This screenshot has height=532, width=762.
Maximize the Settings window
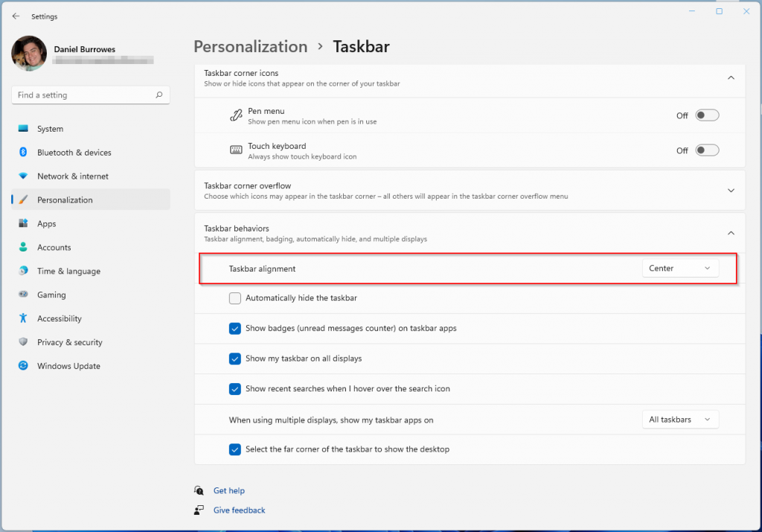click(x=719, y=11)
